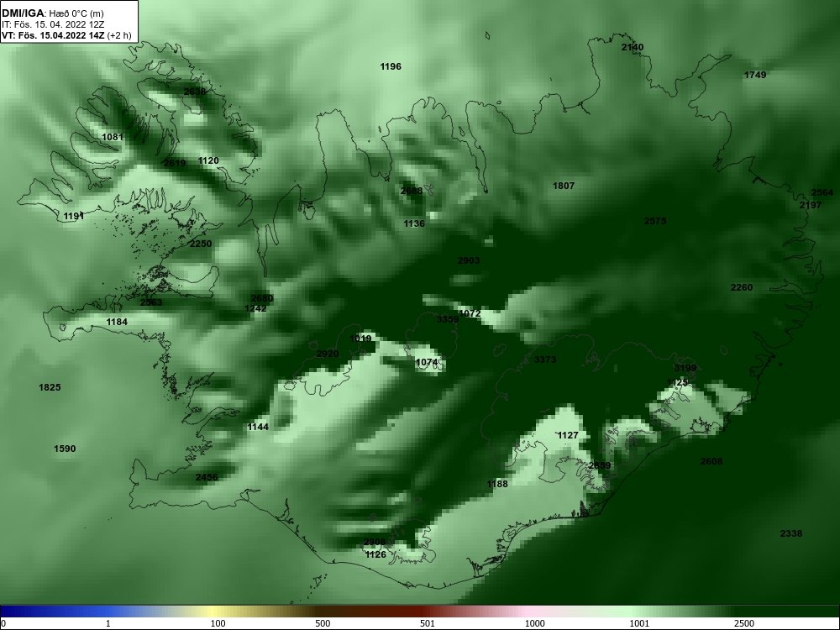Click the map value 2197
840x630 pixels.
pyautogui.click(x=811, y=205)
